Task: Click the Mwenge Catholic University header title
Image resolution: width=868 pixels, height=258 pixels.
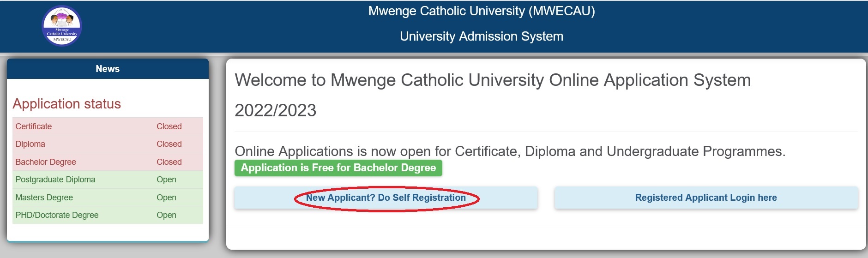Action: click(x=481, y=11)
